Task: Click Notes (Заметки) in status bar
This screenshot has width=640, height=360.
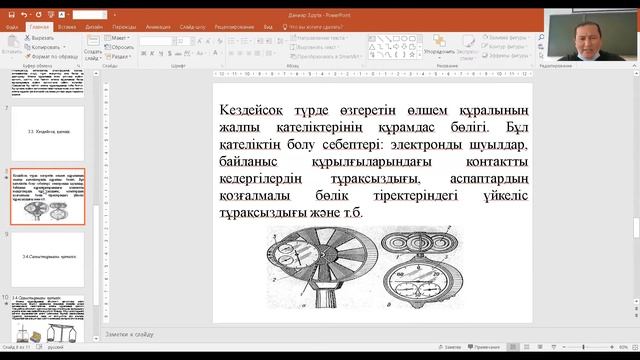Action: [x=450, y=347]
